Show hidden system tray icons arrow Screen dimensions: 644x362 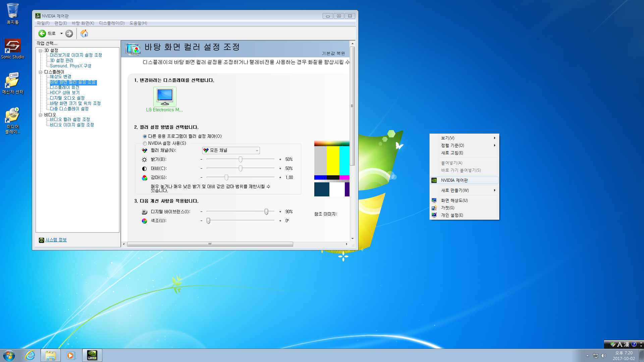(x=587, y=356)
